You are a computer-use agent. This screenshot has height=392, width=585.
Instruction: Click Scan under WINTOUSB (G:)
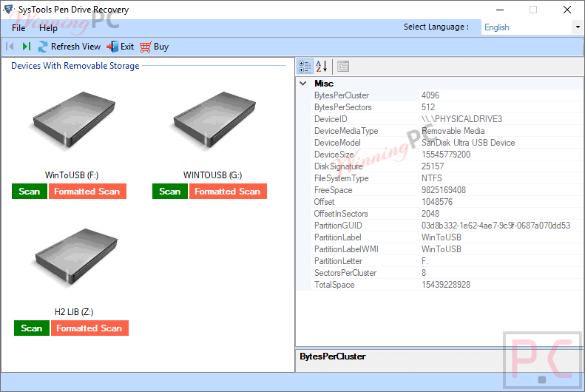(170, 192)
